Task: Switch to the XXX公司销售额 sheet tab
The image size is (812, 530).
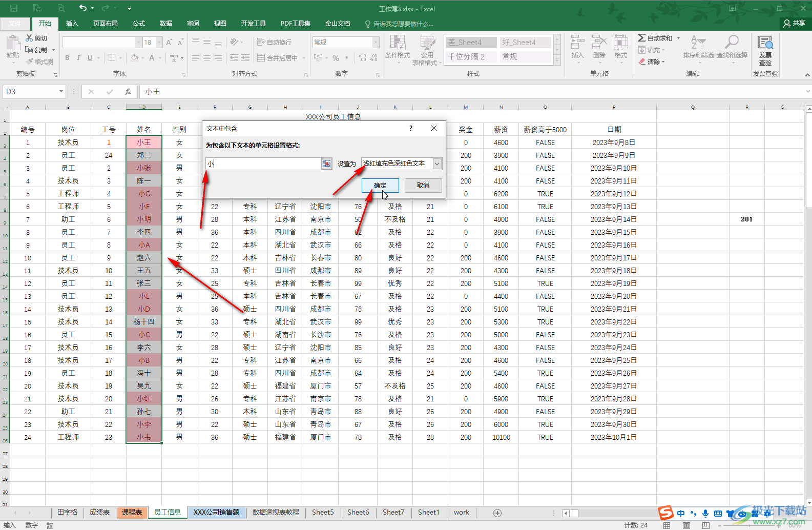Action: 217,513
